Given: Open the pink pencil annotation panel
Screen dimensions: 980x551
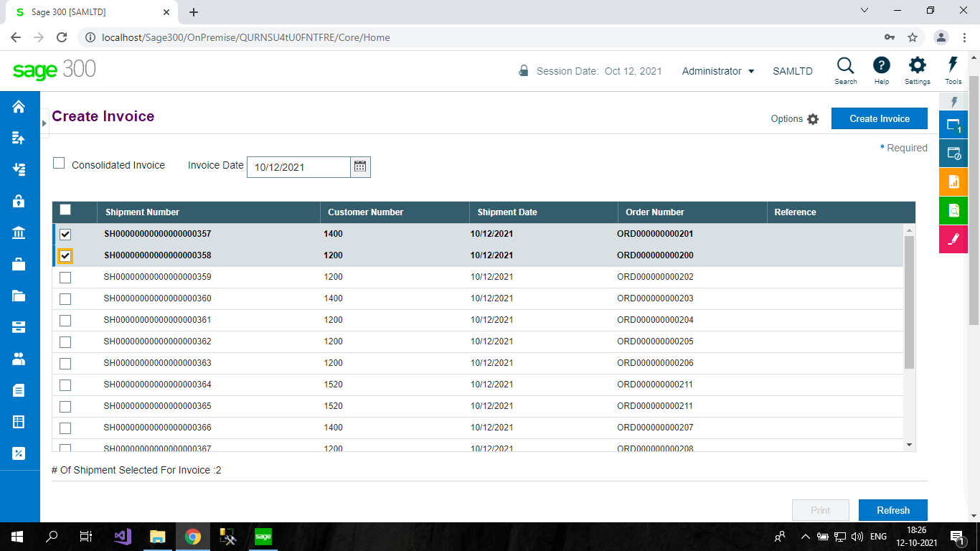Looking at the screenshot, I should (x=953, y=239).
